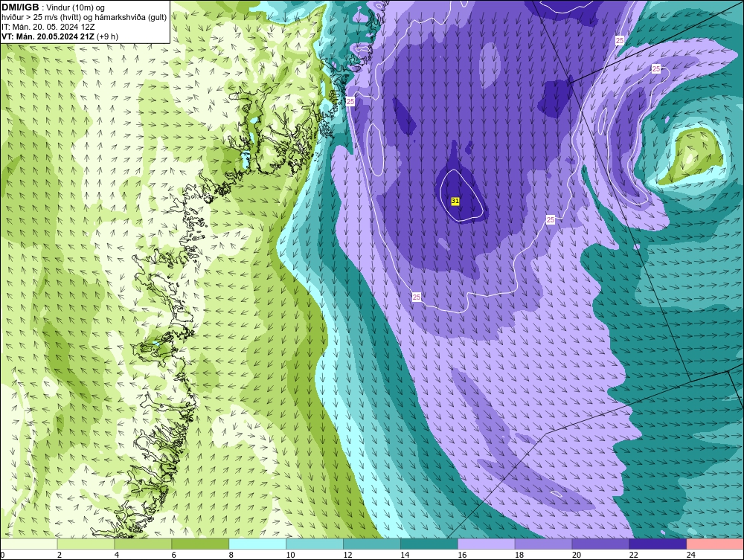Click the green calm-wind eye of the eastern low
Screen dimensions: 744x560
pyautogui.click(x=695, y=154)
